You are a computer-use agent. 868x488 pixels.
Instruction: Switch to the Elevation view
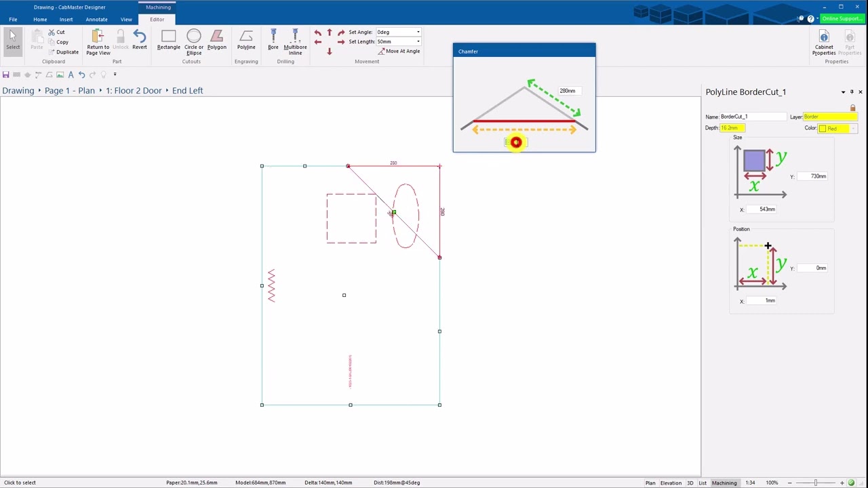point(671,483)
